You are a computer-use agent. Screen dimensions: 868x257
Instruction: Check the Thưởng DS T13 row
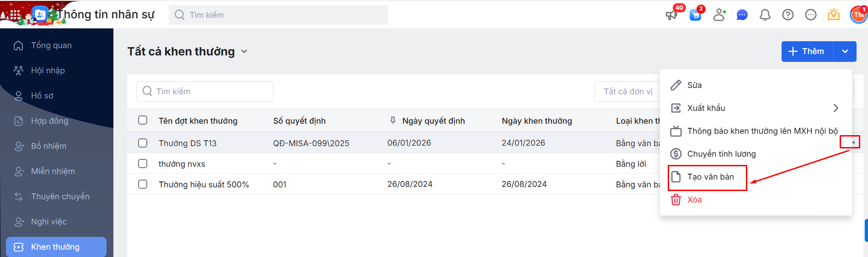click(143, 143)
